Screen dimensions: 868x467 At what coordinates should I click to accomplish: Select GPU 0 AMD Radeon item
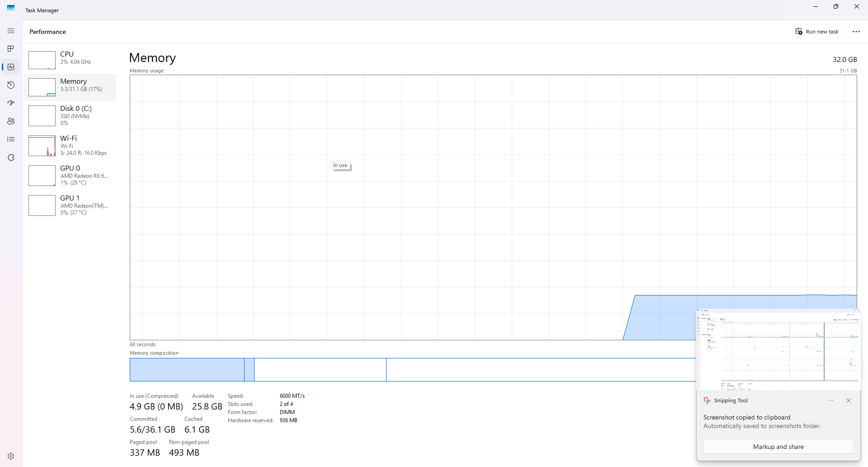click(70, 175)
